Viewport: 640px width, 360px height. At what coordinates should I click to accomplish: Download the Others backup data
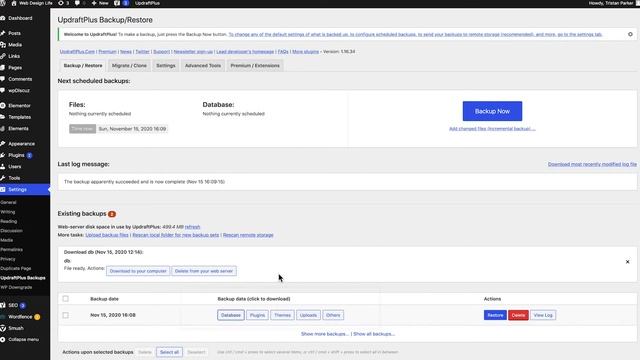pos(333,315)
